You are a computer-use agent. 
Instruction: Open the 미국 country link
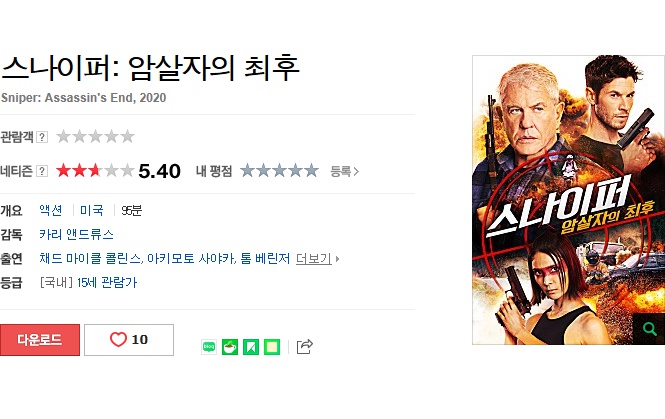tap(92, 210)
